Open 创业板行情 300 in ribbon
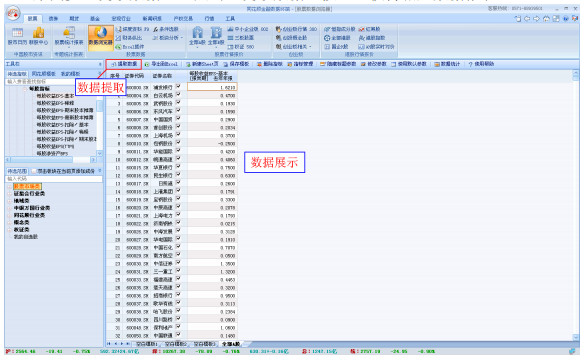 click(296, 29)
